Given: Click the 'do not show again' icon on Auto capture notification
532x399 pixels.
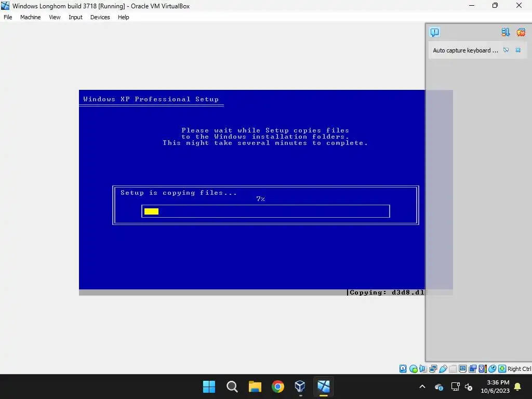Looking at the screenshot, I should 506,50.
